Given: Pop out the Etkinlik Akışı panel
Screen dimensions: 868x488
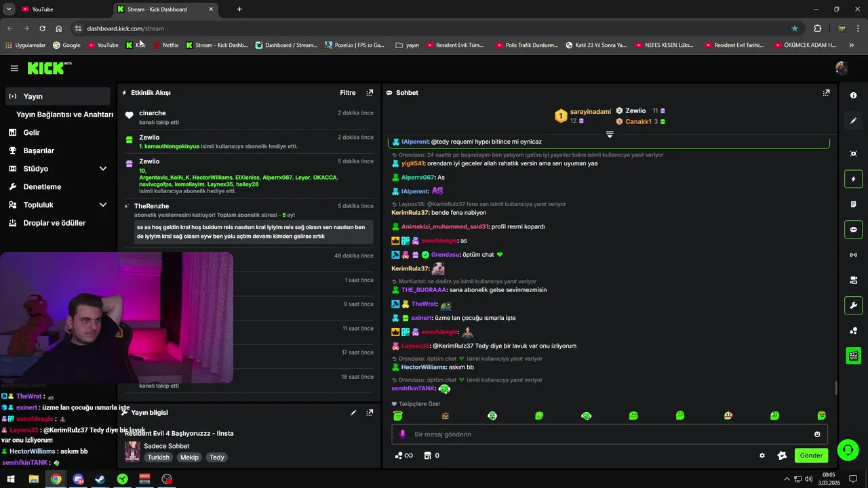Looking at the screenshot, I should 370,93.
